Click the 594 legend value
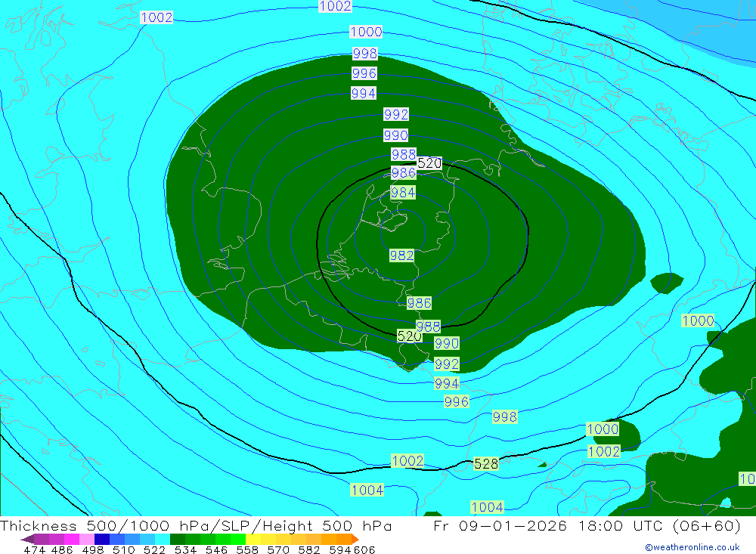756x554 pixels. point(340,550)
